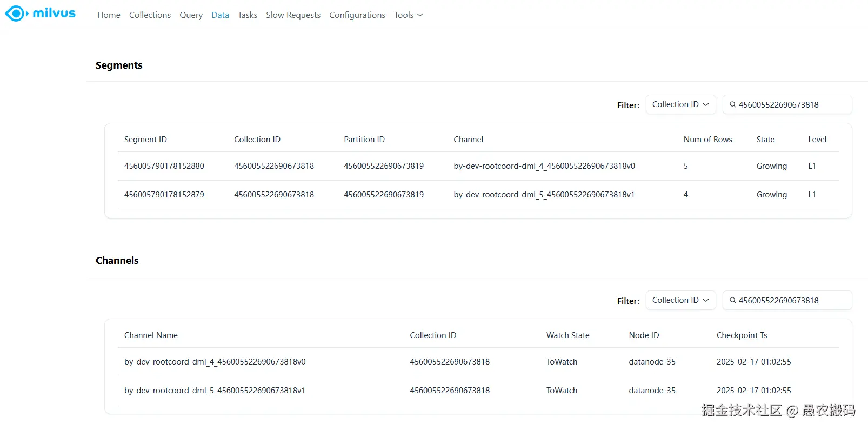Click the Segments section heading
Image resolution: width=868 pixels, height=430 pixels.
click(x=119, y=65)
